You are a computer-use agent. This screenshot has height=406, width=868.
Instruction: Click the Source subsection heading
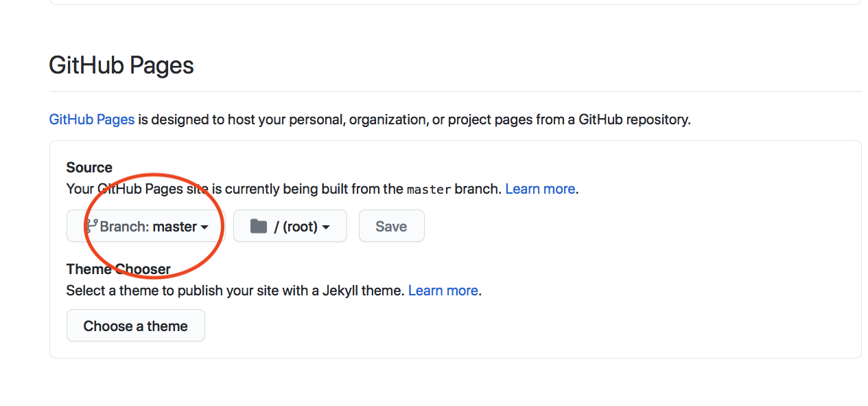[x=89, y=168]
